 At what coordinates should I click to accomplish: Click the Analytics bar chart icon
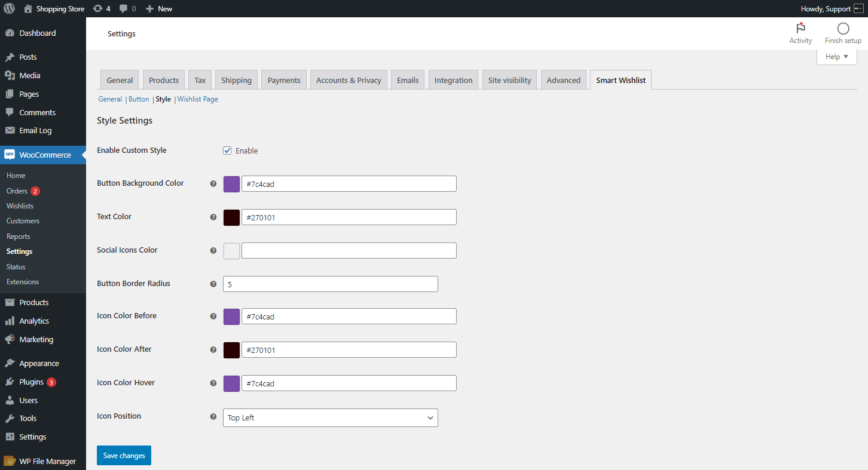tap(10, 321)
